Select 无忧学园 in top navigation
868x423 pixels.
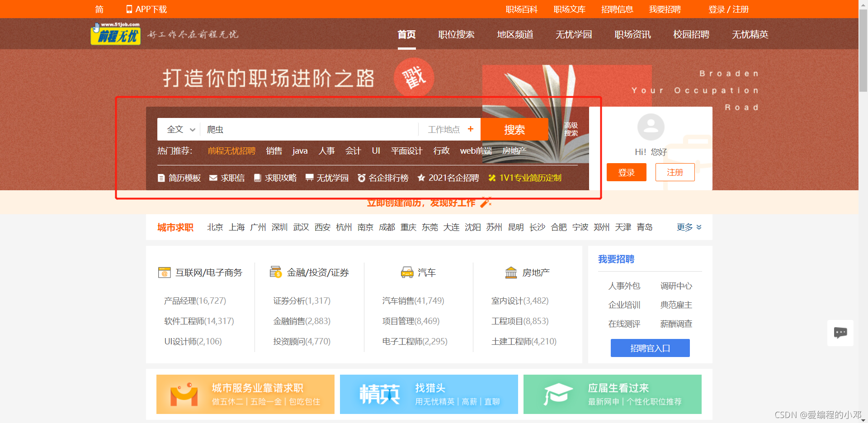point(574,34)
